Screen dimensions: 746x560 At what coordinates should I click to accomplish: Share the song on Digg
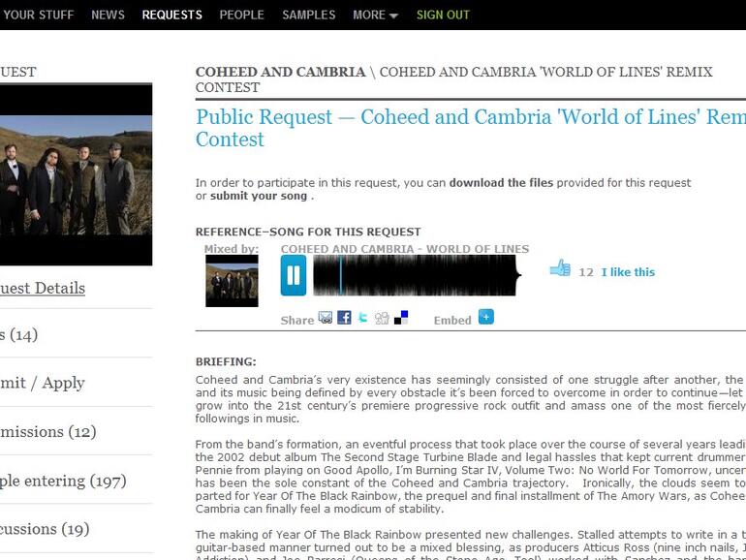382,318
